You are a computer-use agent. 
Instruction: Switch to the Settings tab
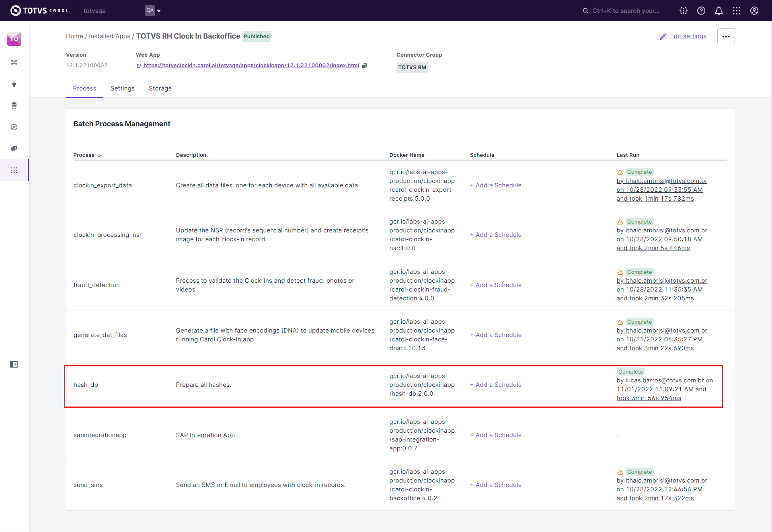(x=122, y=88)
